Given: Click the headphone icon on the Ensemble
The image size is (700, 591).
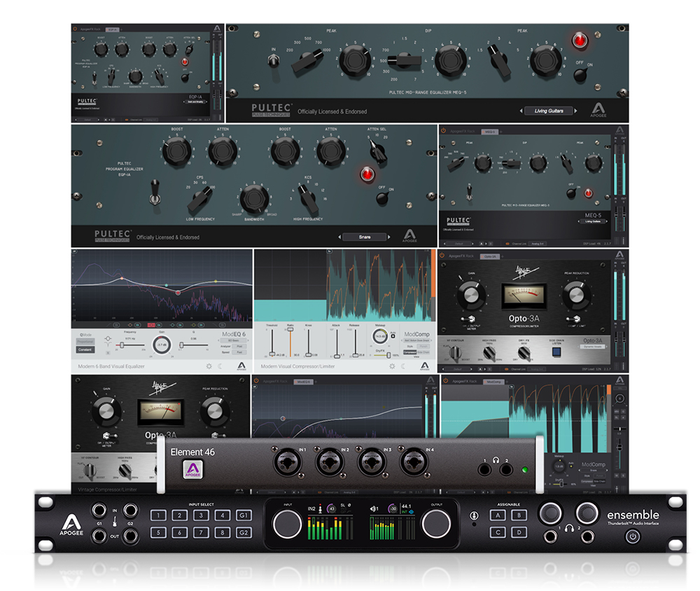Looking at the screenshot, I should click(568, 529).
